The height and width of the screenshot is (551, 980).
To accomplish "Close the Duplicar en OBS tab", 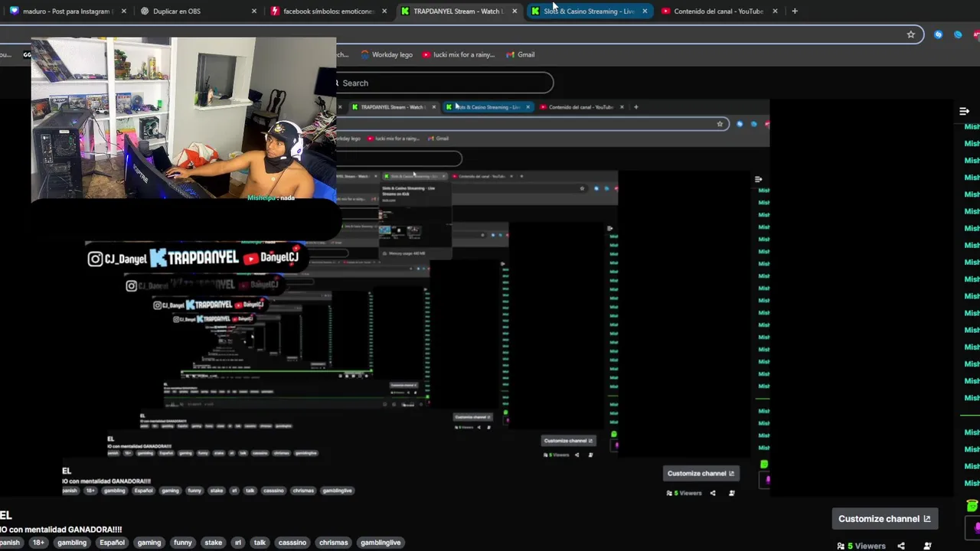I will pos(254,11).
